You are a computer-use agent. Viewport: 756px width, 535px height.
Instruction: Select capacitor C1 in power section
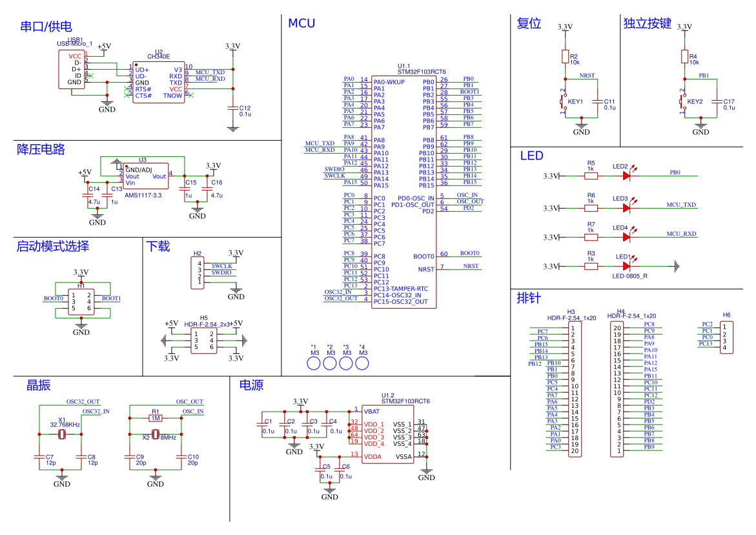261,425
